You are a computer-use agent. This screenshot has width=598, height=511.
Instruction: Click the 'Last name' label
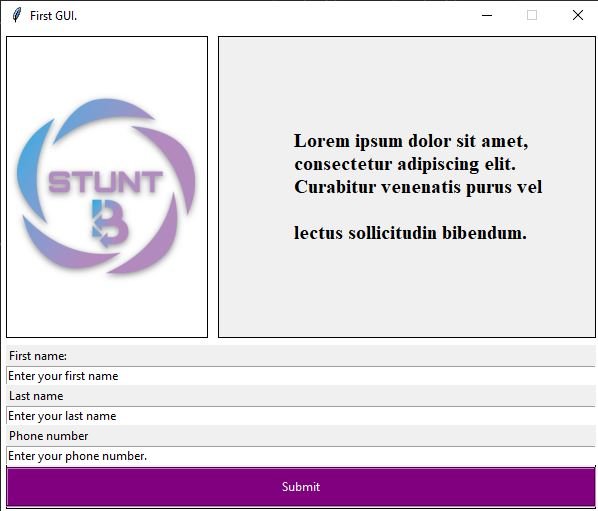36,396
